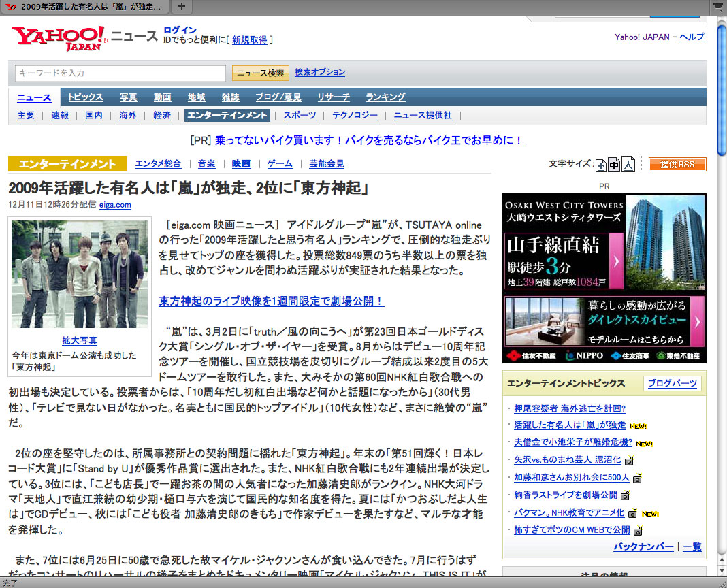727x588 pixels.
Task: Open 音楽 subcategory
Action: point(207,164)
